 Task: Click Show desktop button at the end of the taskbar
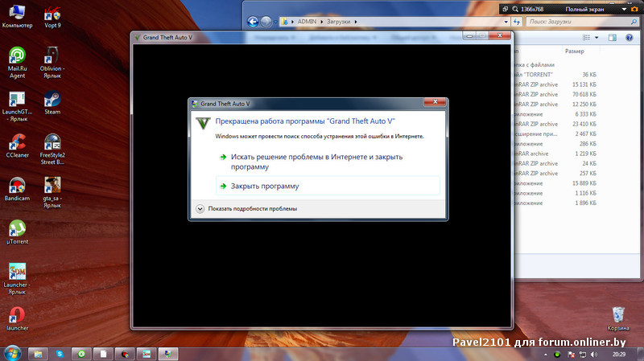[x=641, y=355]
